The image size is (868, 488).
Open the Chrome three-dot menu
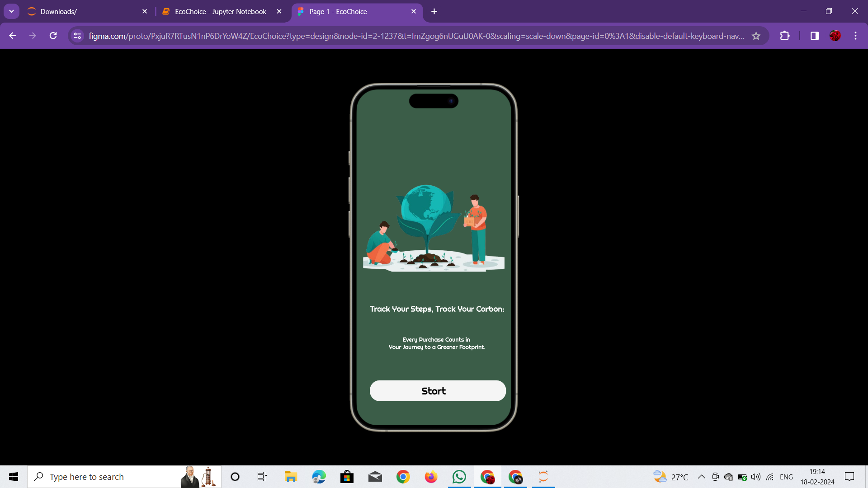[855, 36]
